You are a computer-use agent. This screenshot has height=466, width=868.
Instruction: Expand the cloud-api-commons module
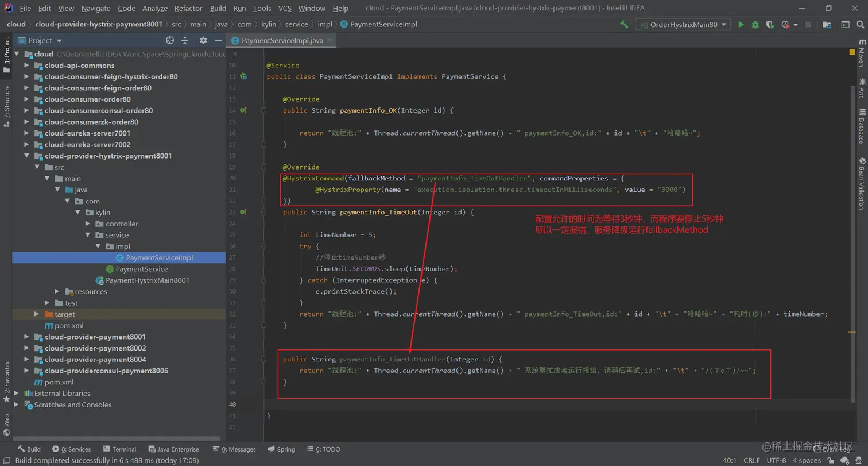coord(26,66)
